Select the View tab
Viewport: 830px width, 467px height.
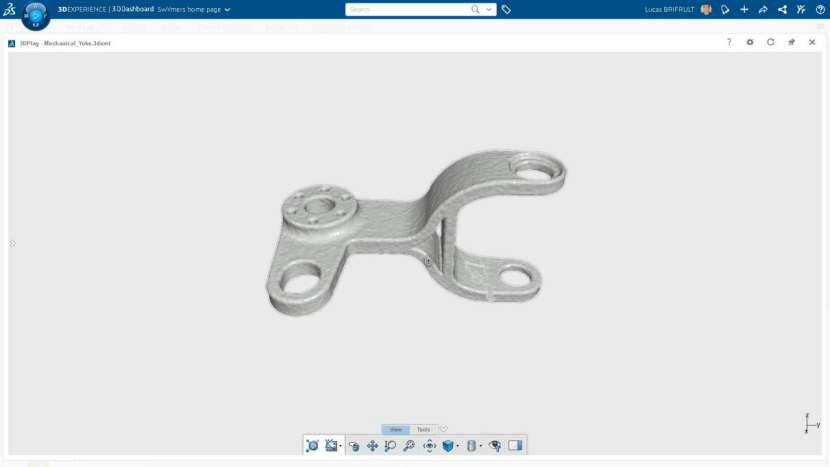[396, 429]
